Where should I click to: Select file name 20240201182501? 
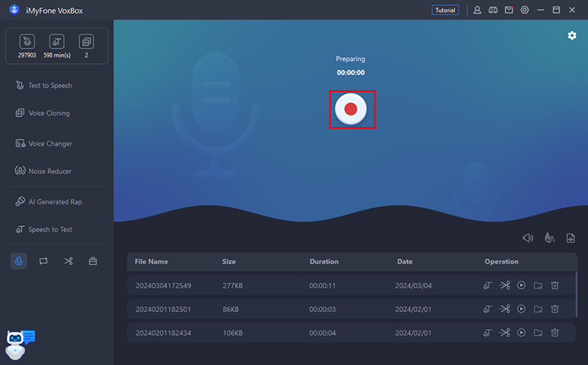pos(163,309)
